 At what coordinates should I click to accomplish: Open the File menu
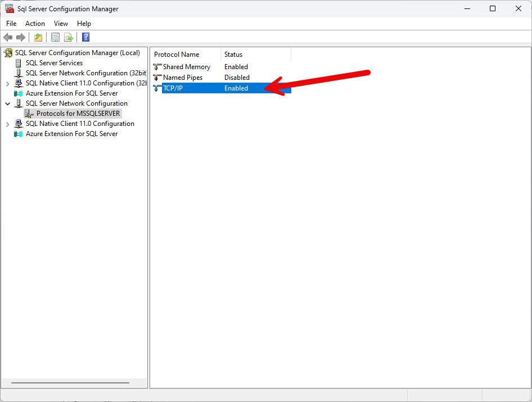tap(11, 24)
